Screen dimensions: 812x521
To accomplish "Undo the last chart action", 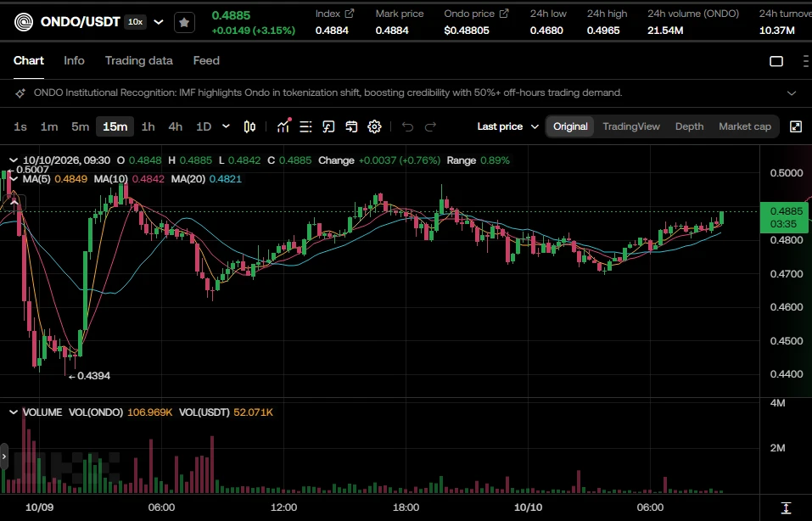I will (407, 127).
